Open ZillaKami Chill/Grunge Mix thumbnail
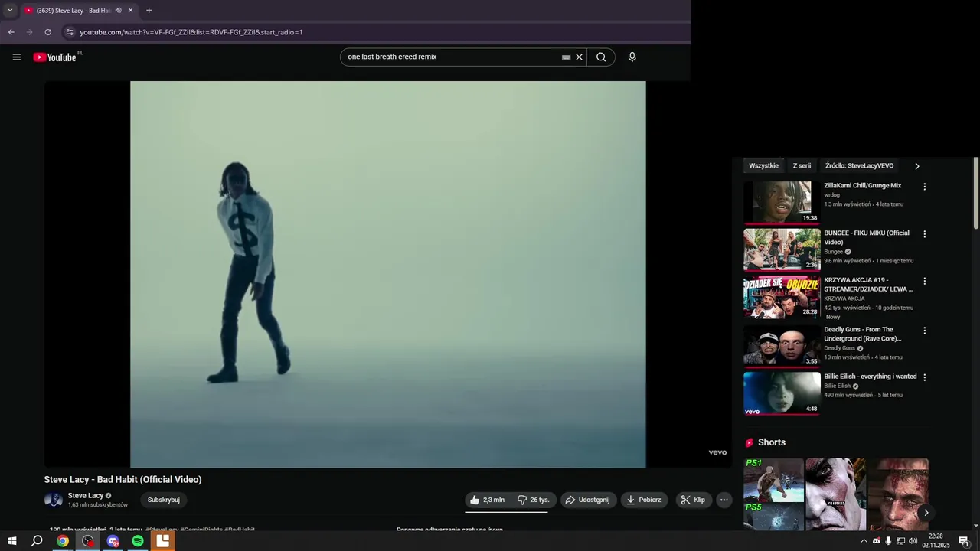980x551 pixels. (x=782, y=202)
